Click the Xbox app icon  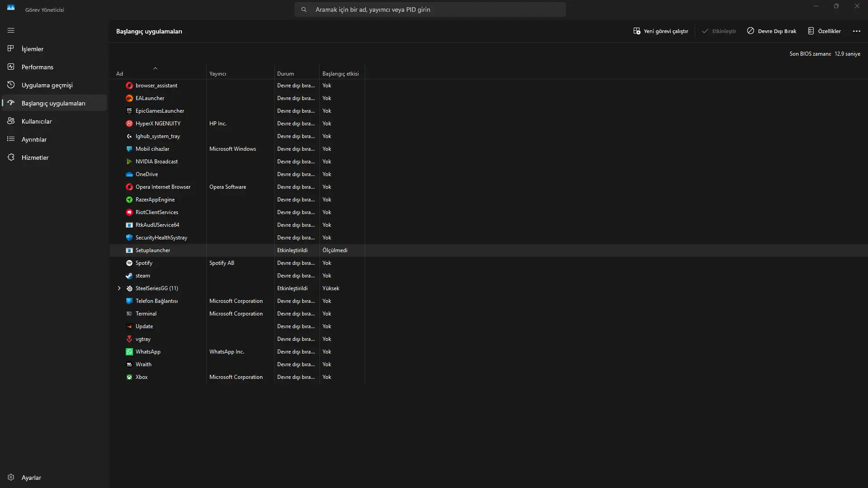point(129,377)
